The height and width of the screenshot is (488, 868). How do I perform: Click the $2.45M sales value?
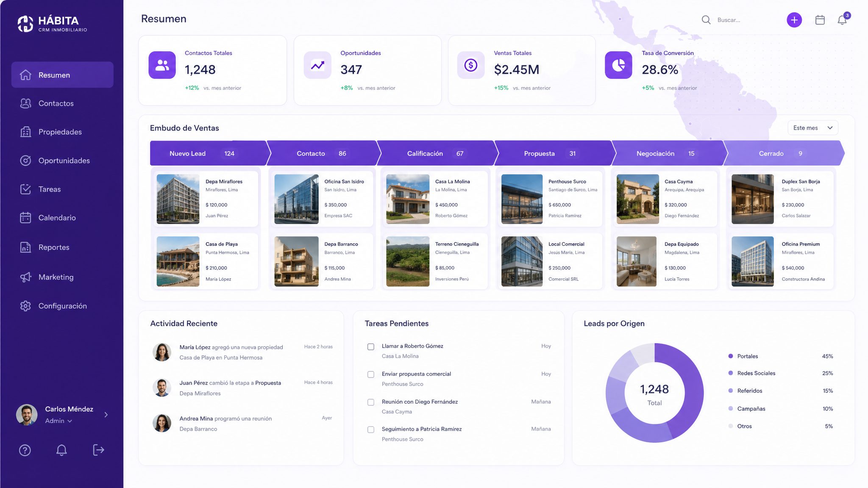pyautogui.click(x=517, y=69)
